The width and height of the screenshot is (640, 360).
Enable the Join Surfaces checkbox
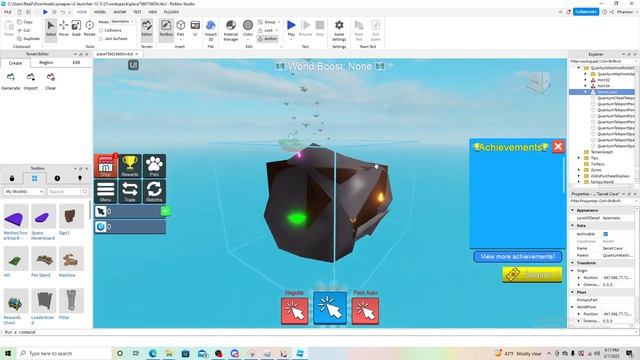[x=101, y=39]
